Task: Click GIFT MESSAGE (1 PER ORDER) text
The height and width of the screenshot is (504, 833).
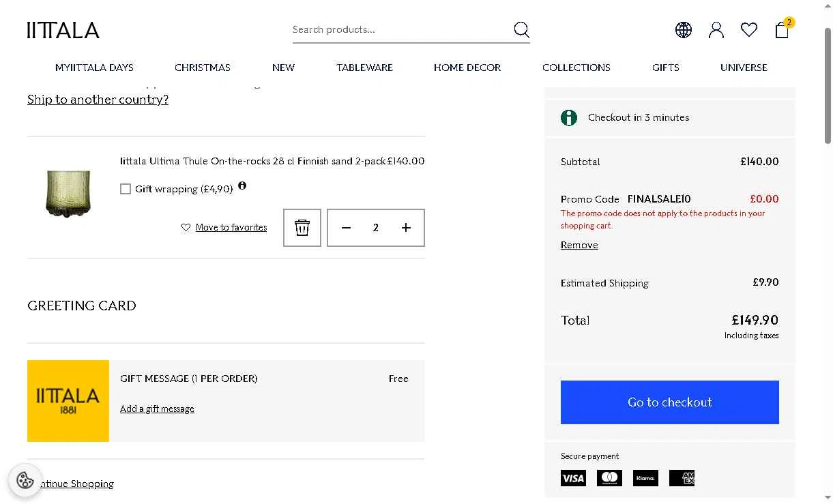Action: pos(189,379)
